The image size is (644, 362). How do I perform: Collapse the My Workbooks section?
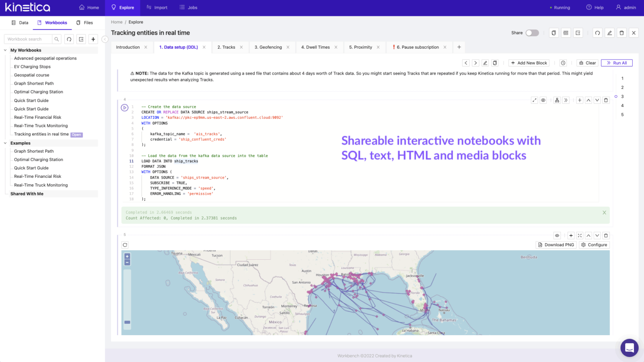4,50
